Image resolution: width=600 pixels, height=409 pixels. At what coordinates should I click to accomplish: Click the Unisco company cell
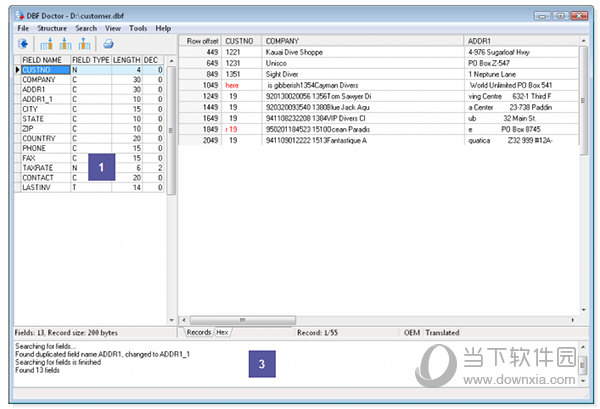click(x=362, y=63)
